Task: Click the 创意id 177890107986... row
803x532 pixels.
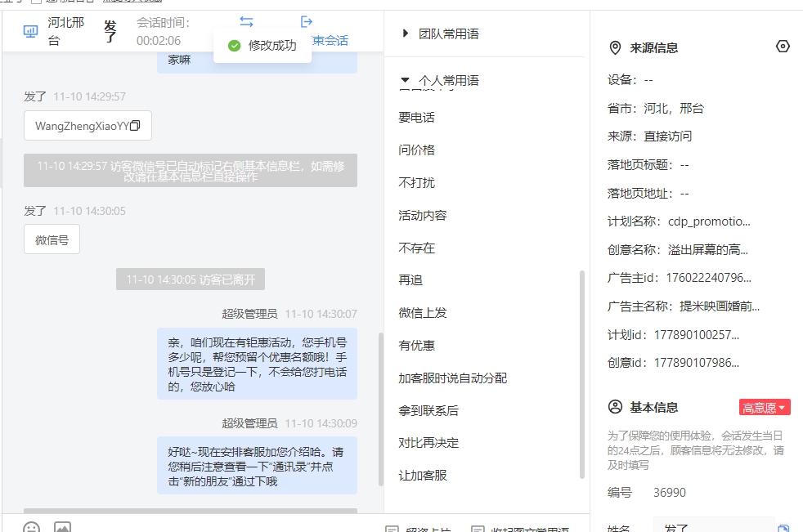Action: tap(674, 363)
